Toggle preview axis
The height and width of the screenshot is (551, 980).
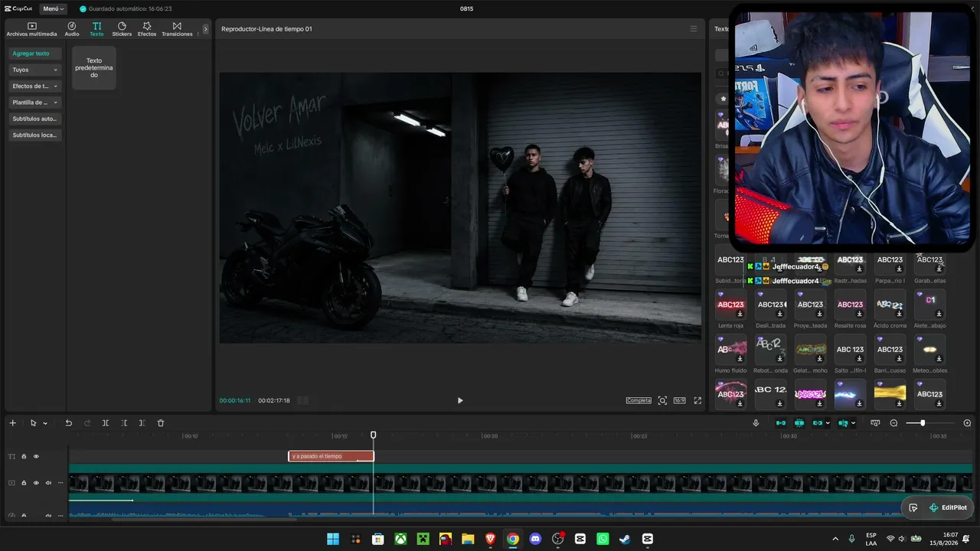[x=843, y=423]
